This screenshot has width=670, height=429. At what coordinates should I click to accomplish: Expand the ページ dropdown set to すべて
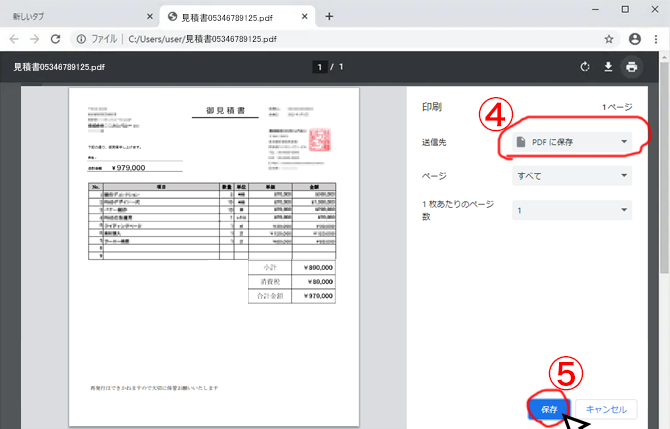click(x=572, y=176)
